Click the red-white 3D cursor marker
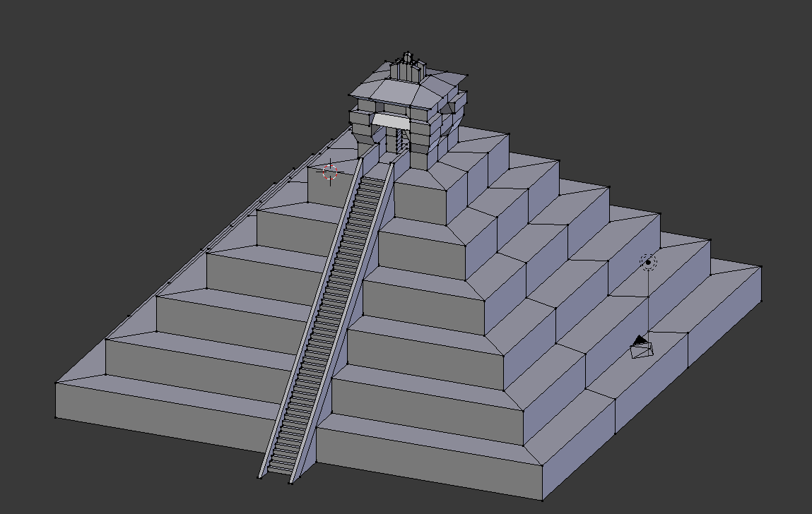The image size is (812, 514). tap(330, 172)
